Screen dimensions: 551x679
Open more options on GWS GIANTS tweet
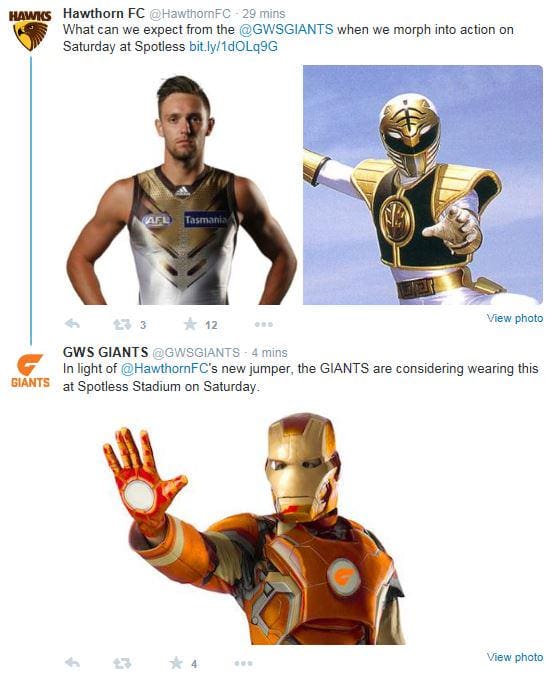[x=243, y=663]
